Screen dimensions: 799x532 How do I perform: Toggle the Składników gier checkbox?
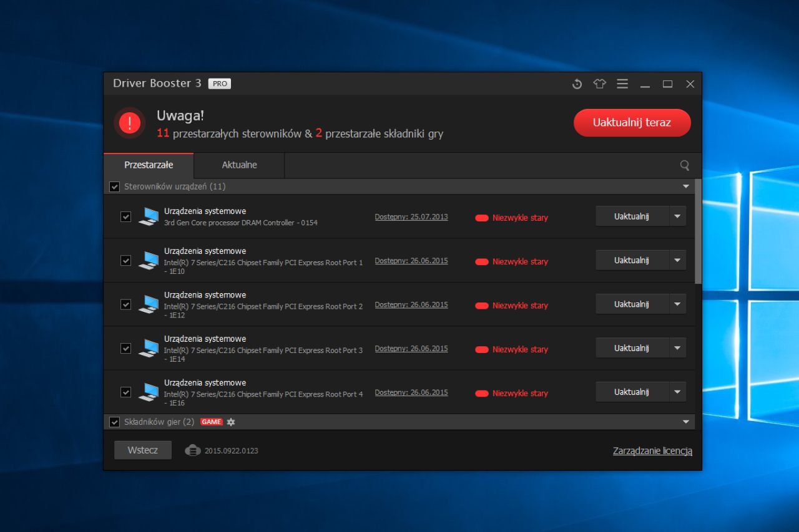coord(114,422)
